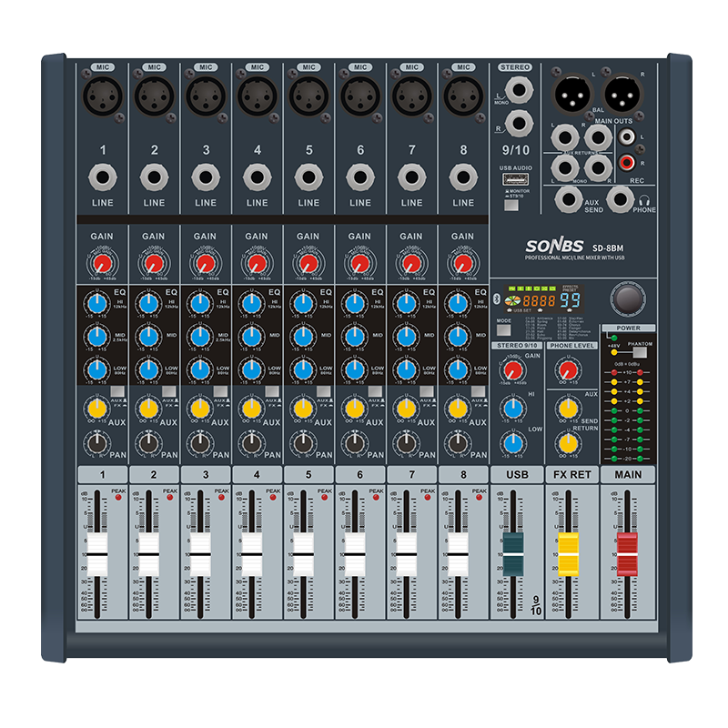Click the FX RET channel label
This screenshot has height=728, width=728.
571,475
